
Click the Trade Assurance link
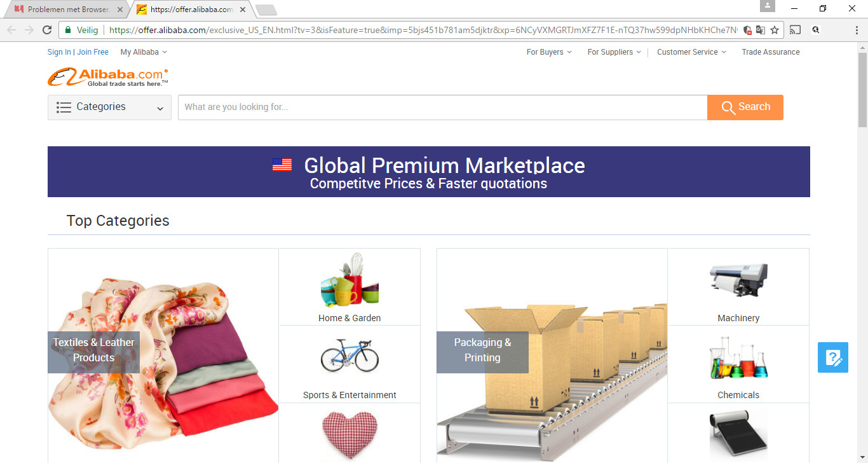(x=771, y=52)
